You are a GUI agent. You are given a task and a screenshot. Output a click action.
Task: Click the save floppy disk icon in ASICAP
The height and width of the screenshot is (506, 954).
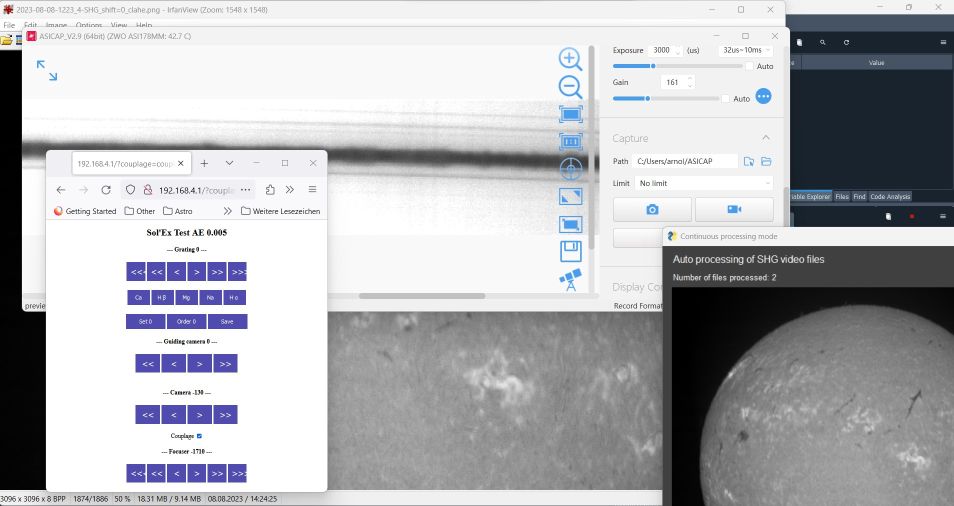[571, 251]
